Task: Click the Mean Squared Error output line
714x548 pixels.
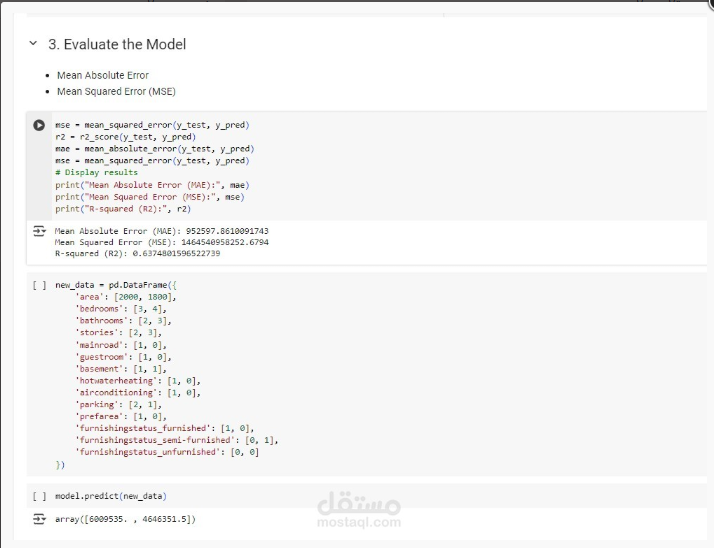Action: tap(161, 242)
